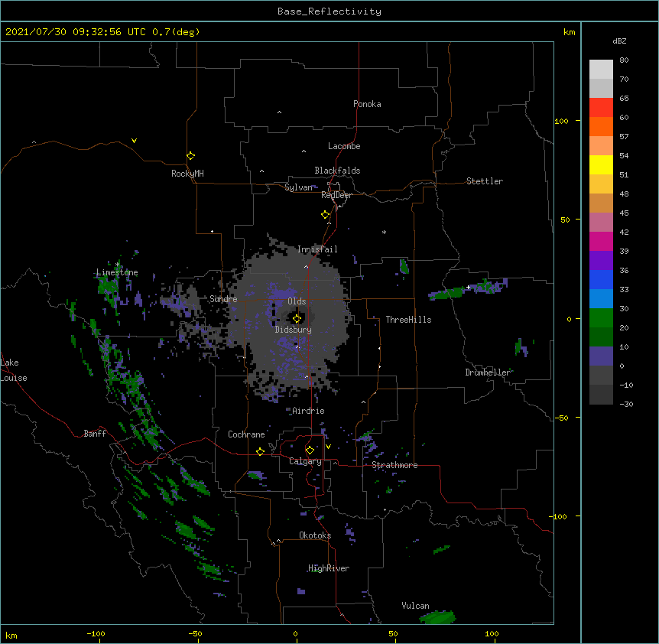The height and width of the screenshot is (644, 659).
Task: Click the Drumheller city label
Action: click(488, 372)
